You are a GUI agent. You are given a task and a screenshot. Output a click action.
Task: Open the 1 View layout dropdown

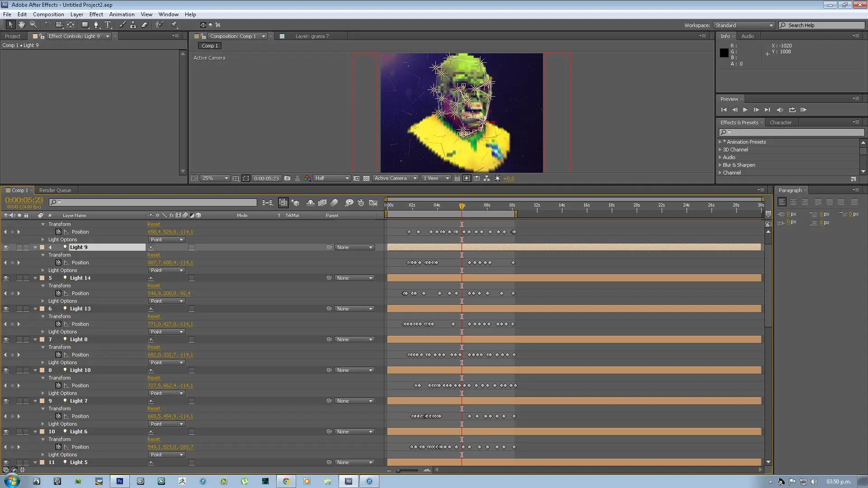tap(436, 178)
